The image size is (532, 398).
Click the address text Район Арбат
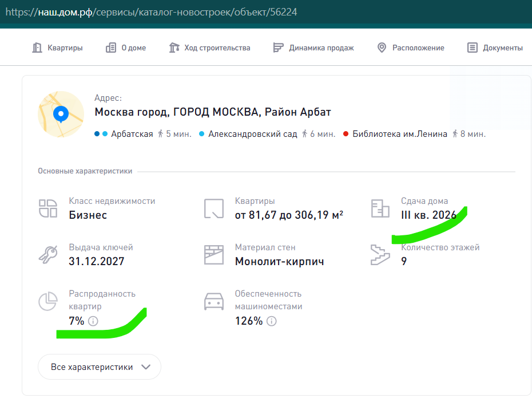pyautogui.click(x=297, y=112)
